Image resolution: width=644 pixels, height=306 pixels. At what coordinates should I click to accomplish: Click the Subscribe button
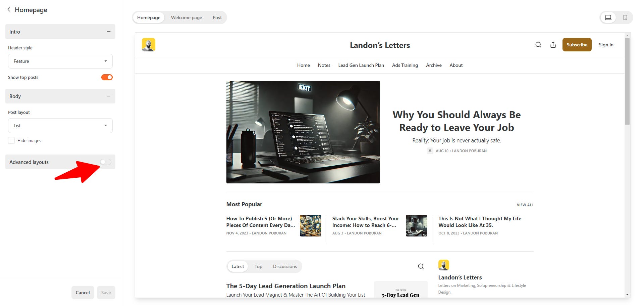[577, 45]
